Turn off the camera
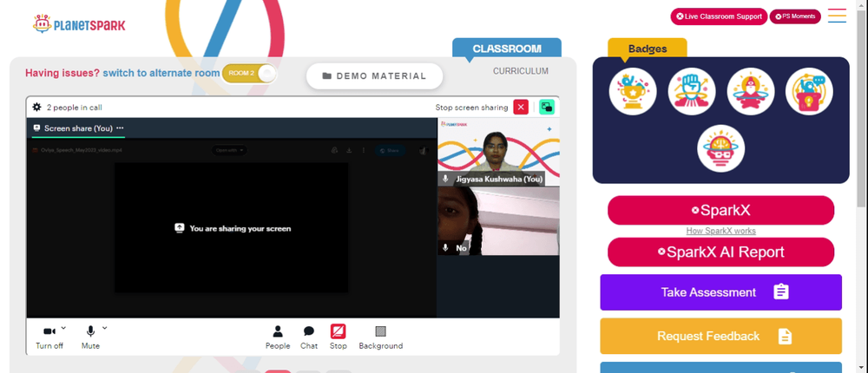 [49, 337]
